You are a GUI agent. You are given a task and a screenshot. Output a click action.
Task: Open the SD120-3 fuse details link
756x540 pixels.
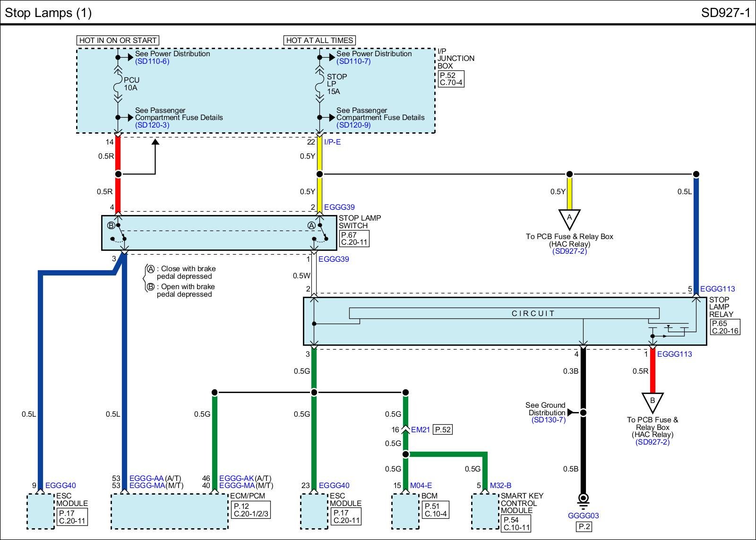tap(152, 125)
